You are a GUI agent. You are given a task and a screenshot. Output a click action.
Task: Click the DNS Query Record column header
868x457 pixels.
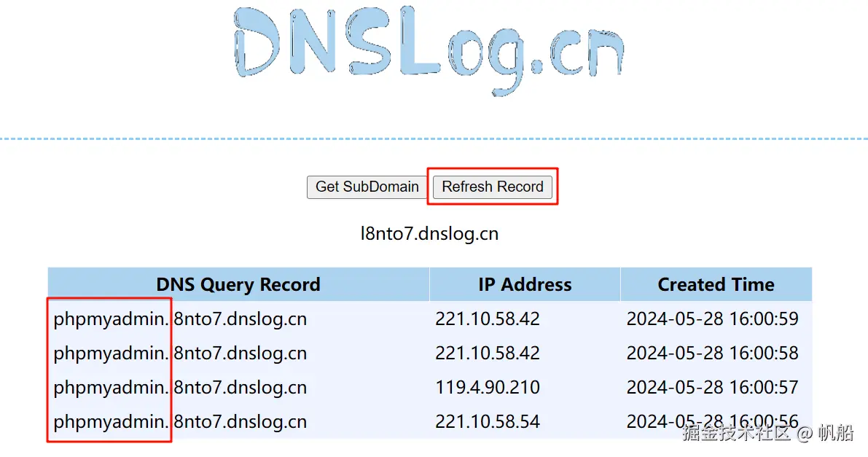coord(238,284)
